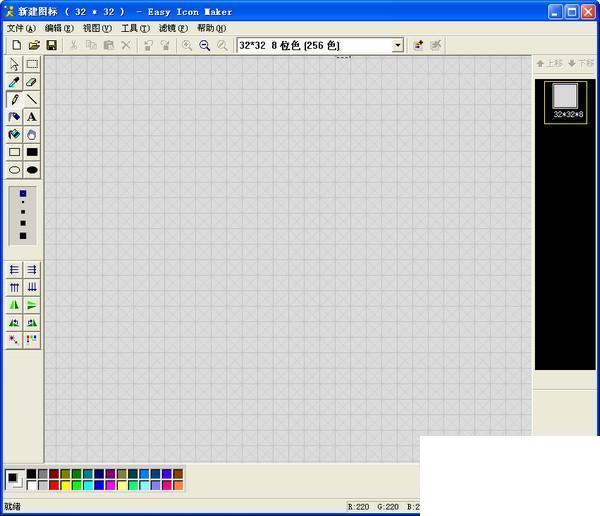
Task: Select the hand pan tool
Action: click(x=32, y=134)
